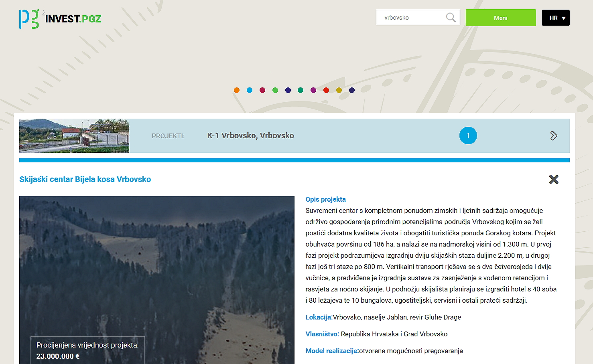This screenshot has height=364, width=593.
Task: Select the purple category dot
Action: point(313,90)
